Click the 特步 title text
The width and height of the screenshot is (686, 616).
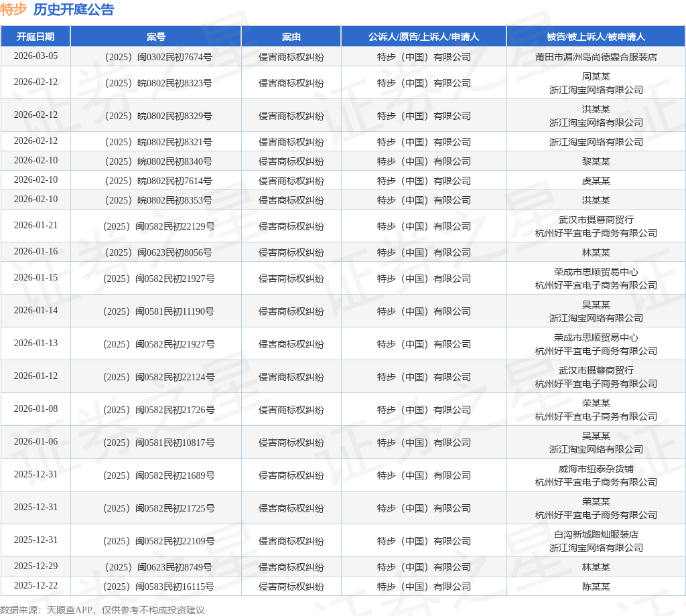[x=13, y=9]
